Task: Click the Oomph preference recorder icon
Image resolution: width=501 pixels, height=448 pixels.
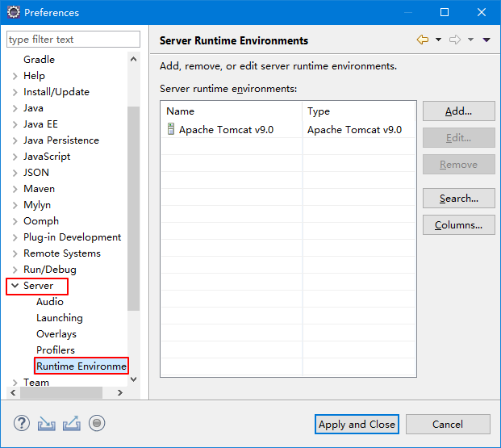Action: click(x=97, y=423)
